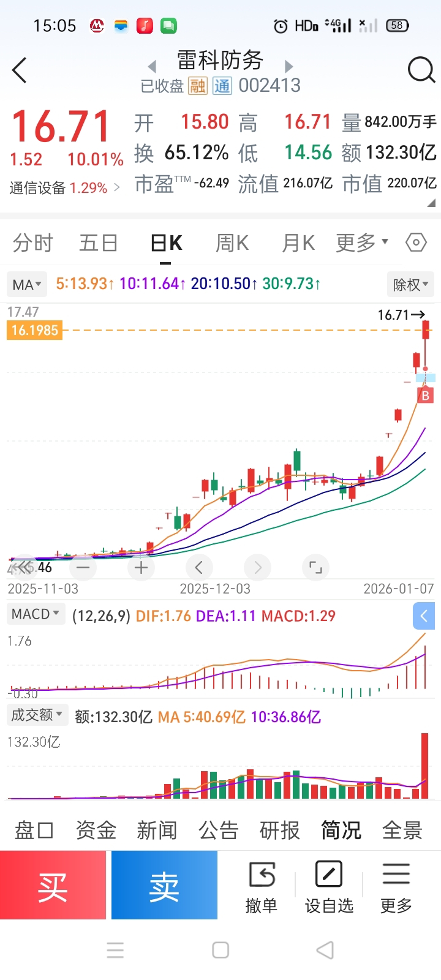Screen dimensions: 441x980
Task: Open the green message notification icon
Action: (168, 26)
